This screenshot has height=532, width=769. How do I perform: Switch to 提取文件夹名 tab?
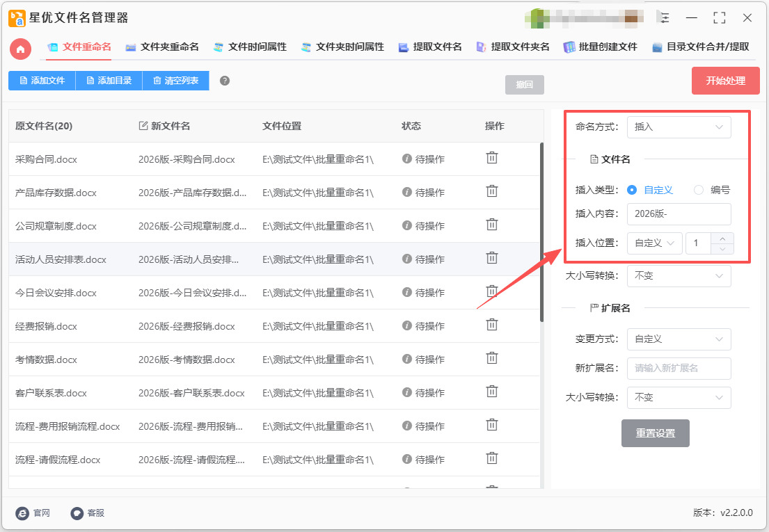pyautogui.click(x=513, y=47)
